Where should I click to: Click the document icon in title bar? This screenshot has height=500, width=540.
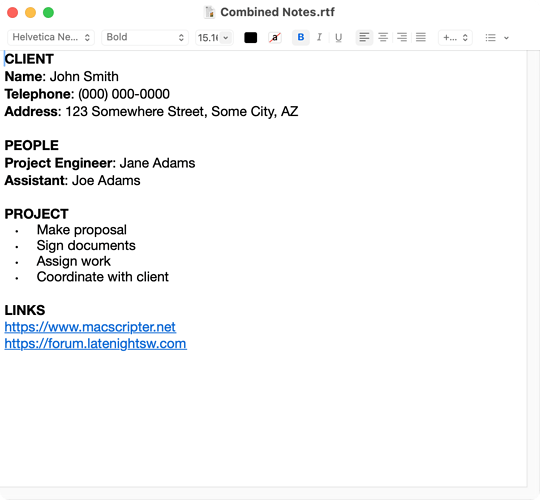tap(210, 12)
